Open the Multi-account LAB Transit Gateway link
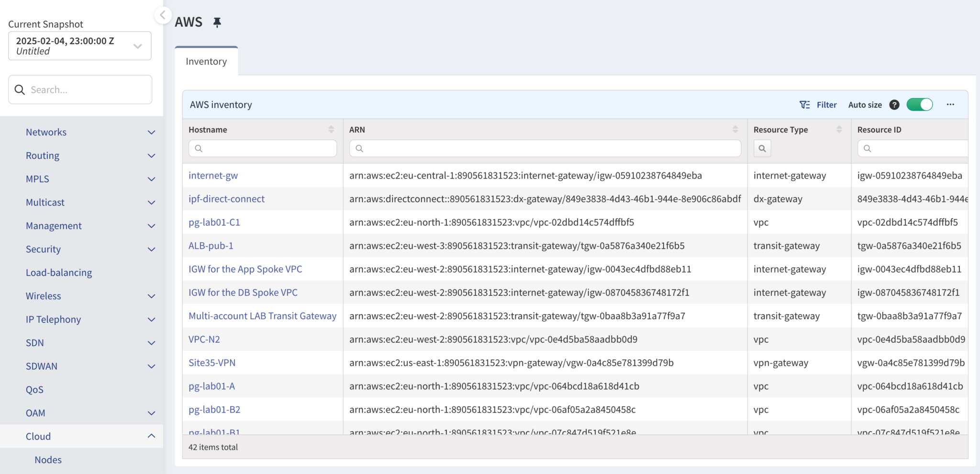This screenshot has height=474, width=980. coord(262,316)
